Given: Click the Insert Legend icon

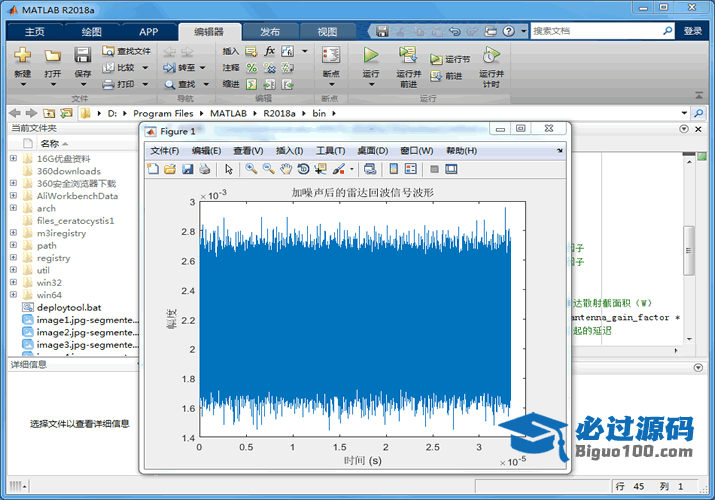Looking at the screenshot, I should click(411, 169).
